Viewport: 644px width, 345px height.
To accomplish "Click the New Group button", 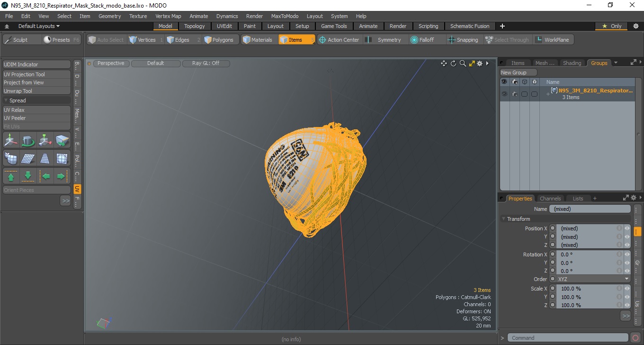I will coord(519,73).
